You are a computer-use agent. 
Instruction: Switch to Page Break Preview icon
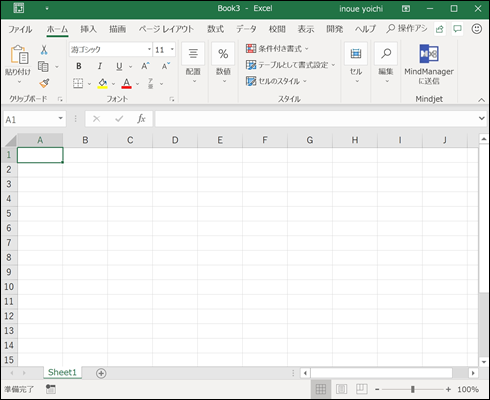pos(361,389)
